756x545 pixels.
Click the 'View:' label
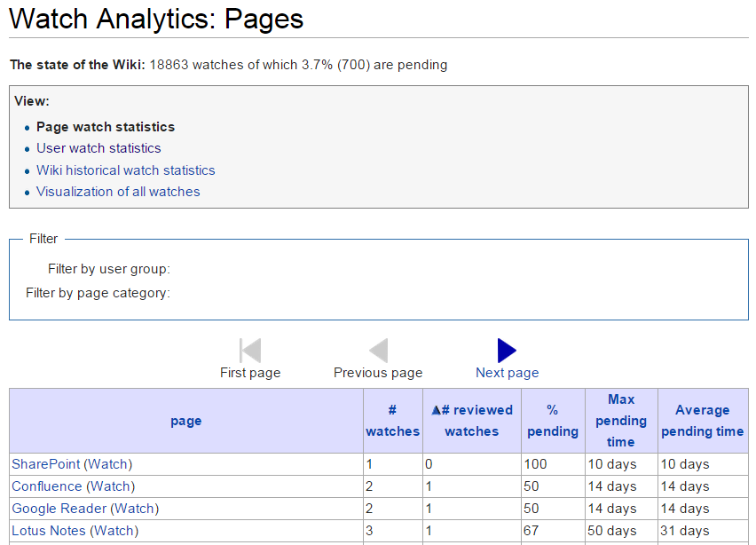(x=32, y=101)
